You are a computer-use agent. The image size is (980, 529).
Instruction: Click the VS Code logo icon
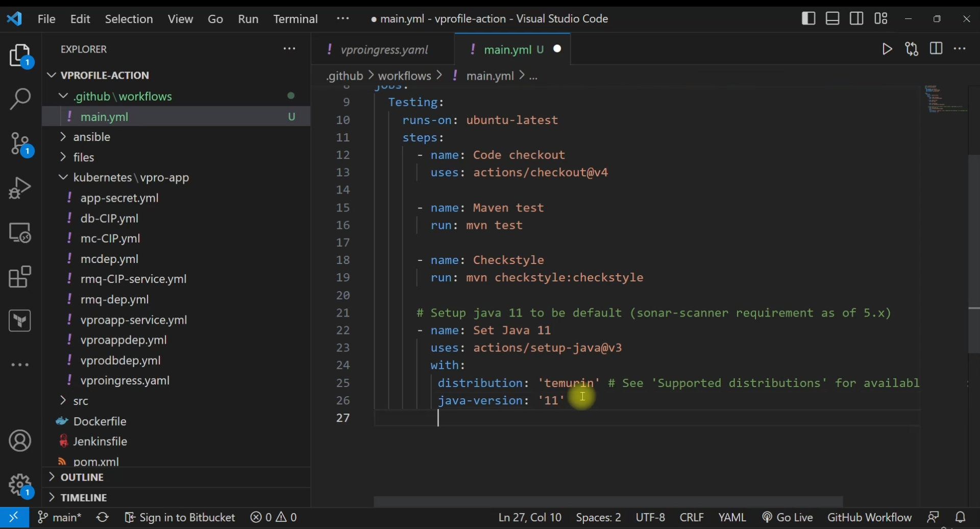(x=15, y=19)
